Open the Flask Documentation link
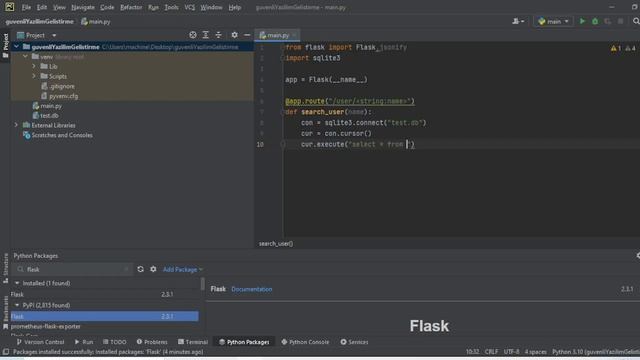The width and height of the screenshot is (640, 360). click(x=251, y=289)
